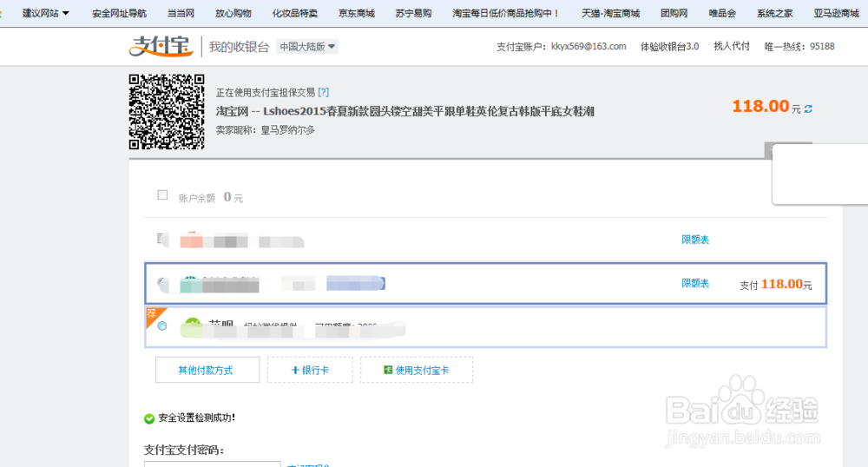The width and height of the screenshot is (868, 467).
Task: Click 找人代付 link
Action: [731, 47]
